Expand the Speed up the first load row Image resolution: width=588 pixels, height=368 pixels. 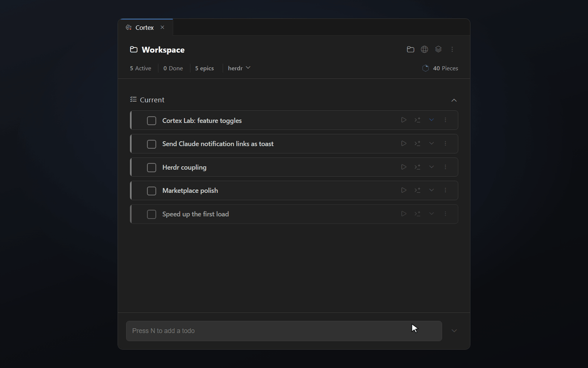[x=432, y=213]
